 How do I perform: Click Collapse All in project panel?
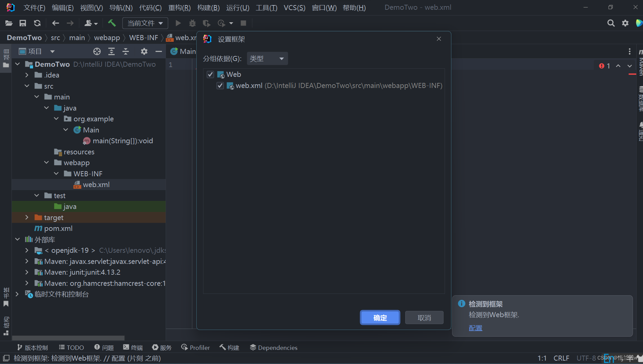coord(125,51)
